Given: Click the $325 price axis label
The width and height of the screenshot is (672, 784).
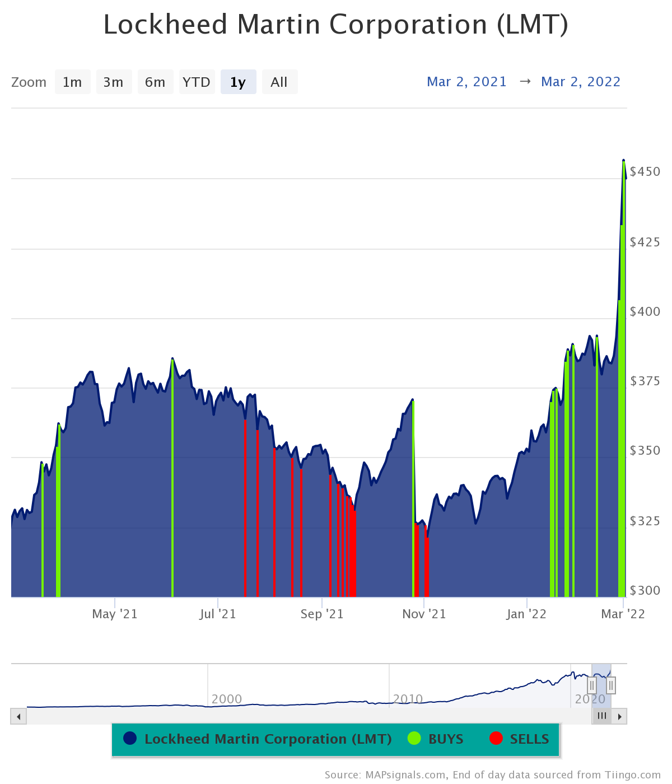Looking at the screenshot, I should coord(645,521).
